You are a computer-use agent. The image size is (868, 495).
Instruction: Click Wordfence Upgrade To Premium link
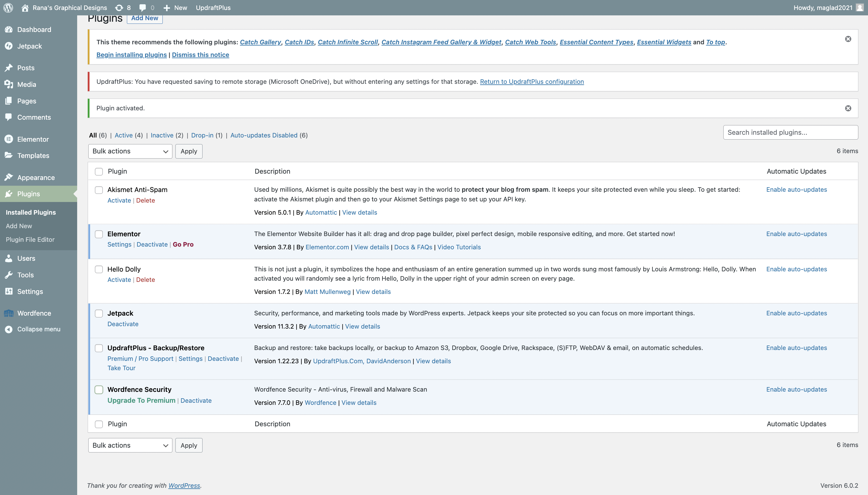pyautogui.click(x=141, y=400)
